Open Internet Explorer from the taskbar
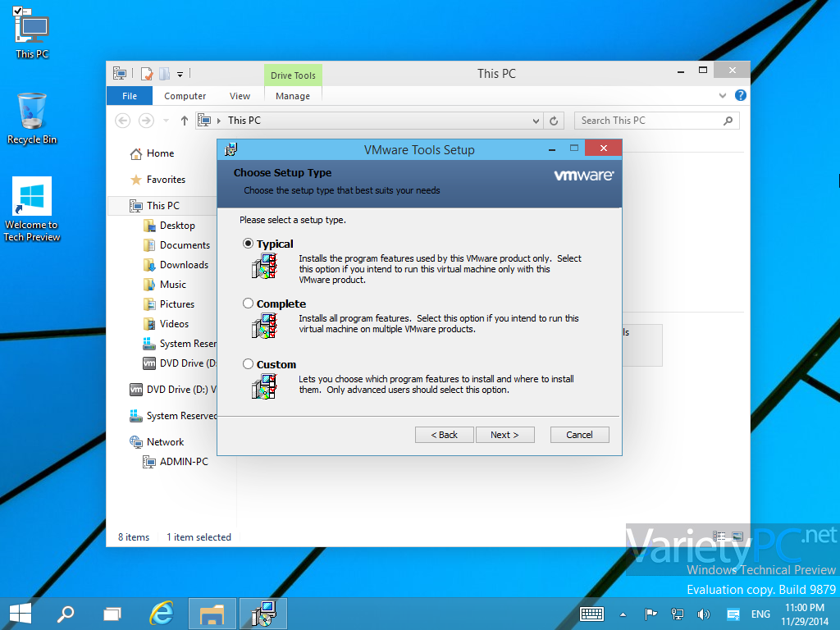Image resolution: width=840 pixels, height=630 pixels. [x=162, y=613]
